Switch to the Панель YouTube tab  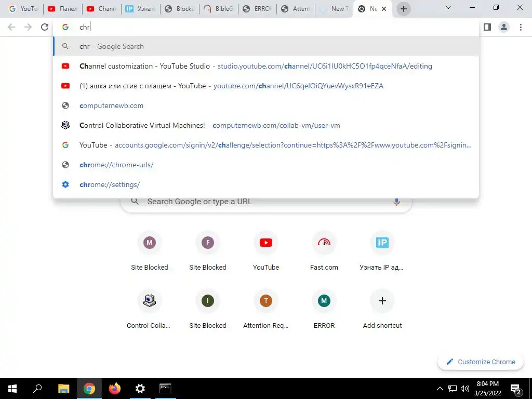[62, 9]
